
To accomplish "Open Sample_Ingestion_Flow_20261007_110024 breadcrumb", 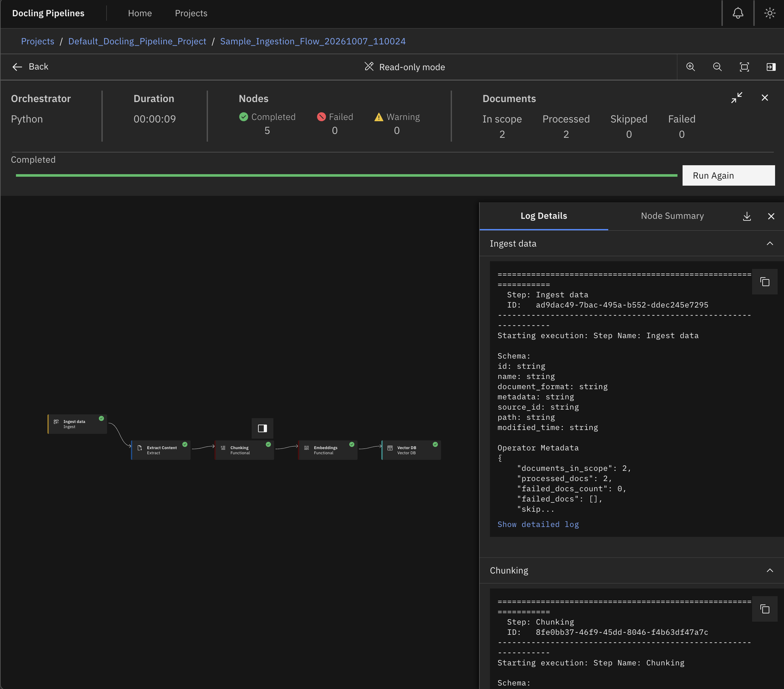I will 313,41.
